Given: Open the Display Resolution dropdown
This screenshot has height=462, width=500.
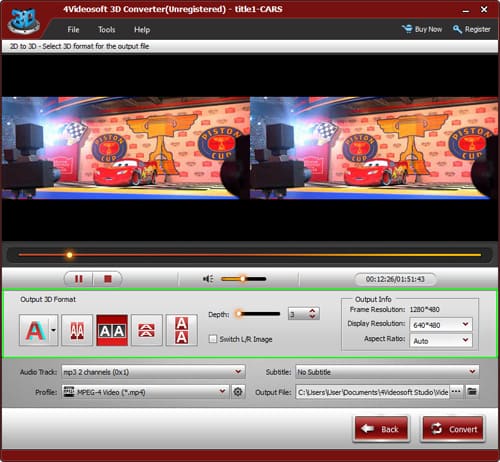Looking at the screenshot, I should tap(441, 324).
